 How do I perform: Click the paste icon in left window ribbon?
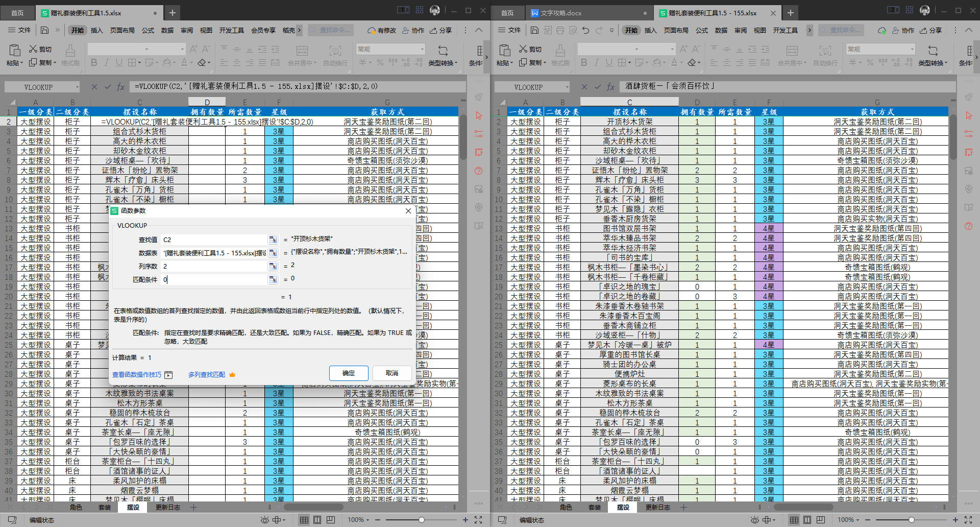[15, 50]
